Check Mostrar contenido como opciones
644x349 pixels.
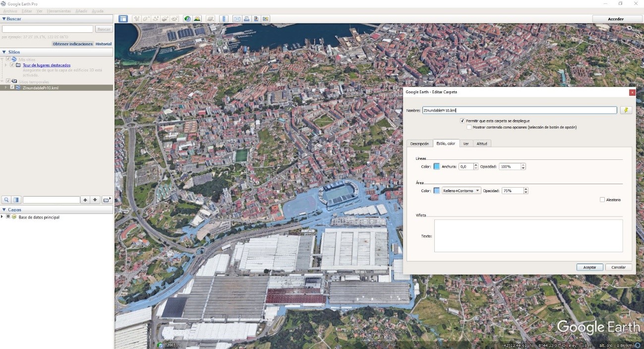point(469,127)
